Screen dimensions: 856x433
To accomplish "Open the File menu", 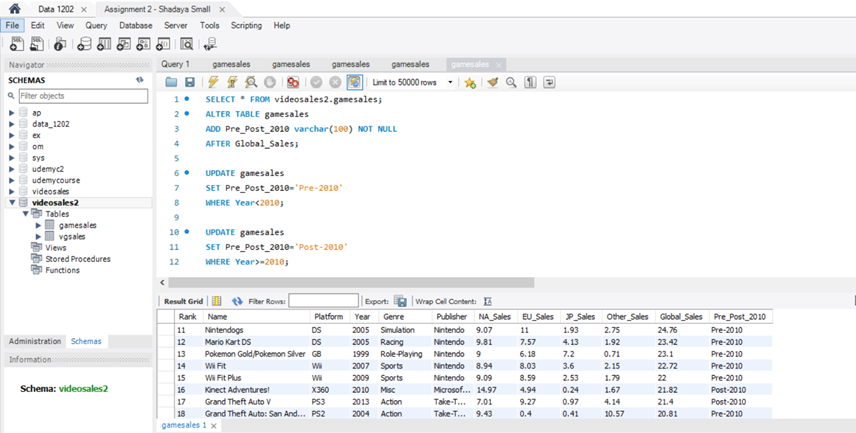I will (13, 25).
